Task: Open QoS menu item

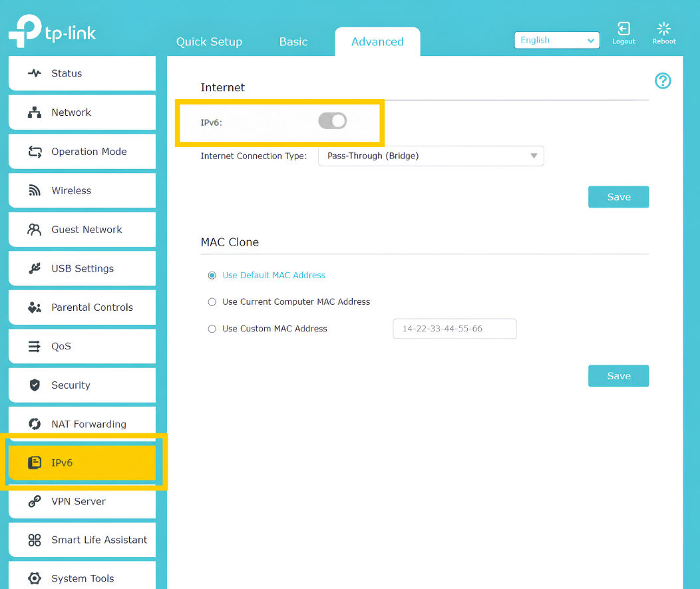Action: 82,346
